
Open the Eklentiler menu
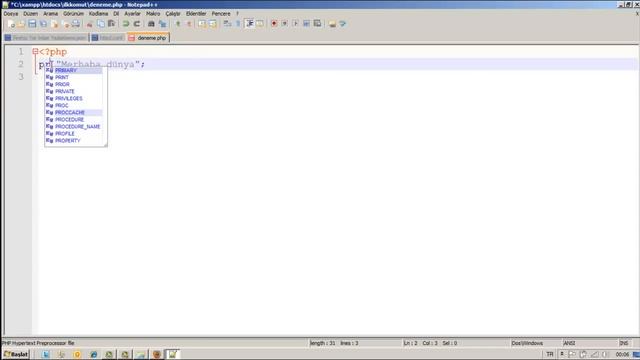196,13
